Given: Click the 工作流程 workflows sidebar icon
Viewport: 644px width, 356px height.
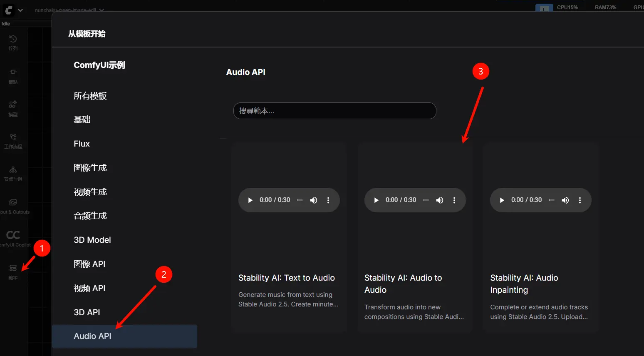Looking at the screenshot, I should coord(13,141).
